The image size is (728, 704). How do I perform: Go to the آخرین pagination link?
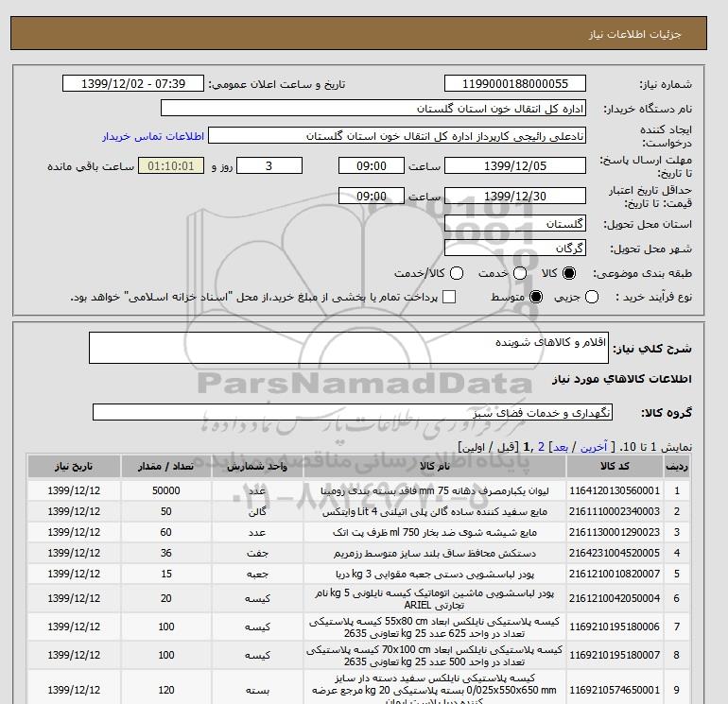click(x=594, y=447)
